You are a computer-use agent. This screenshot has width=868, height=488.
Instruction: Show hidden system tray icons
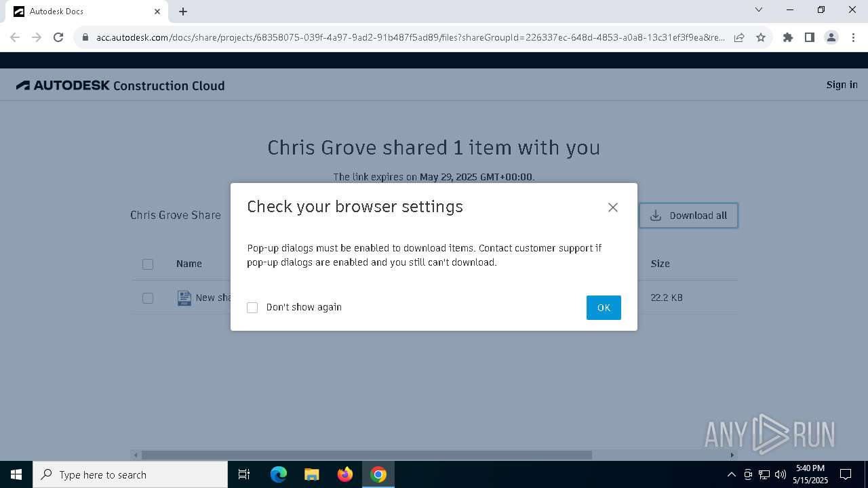click(x=731, y=474)
